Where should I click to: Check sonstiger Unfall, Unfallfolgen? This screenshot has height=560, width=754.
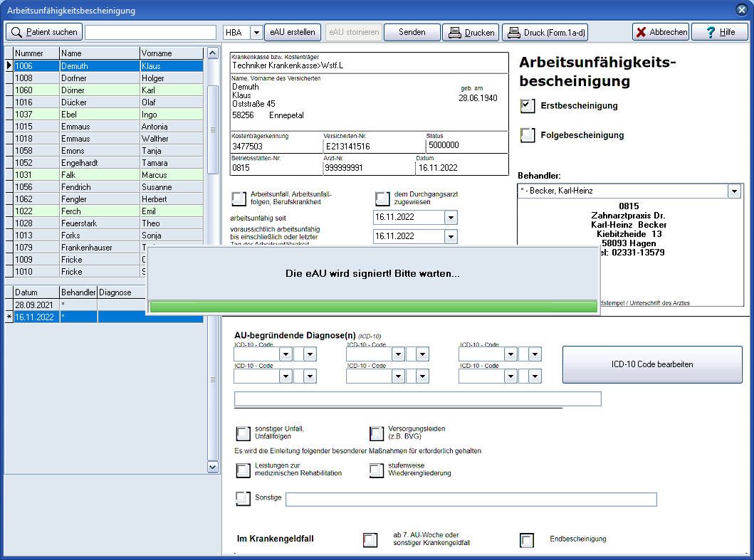pyautogui.click(x=244, y=433)
